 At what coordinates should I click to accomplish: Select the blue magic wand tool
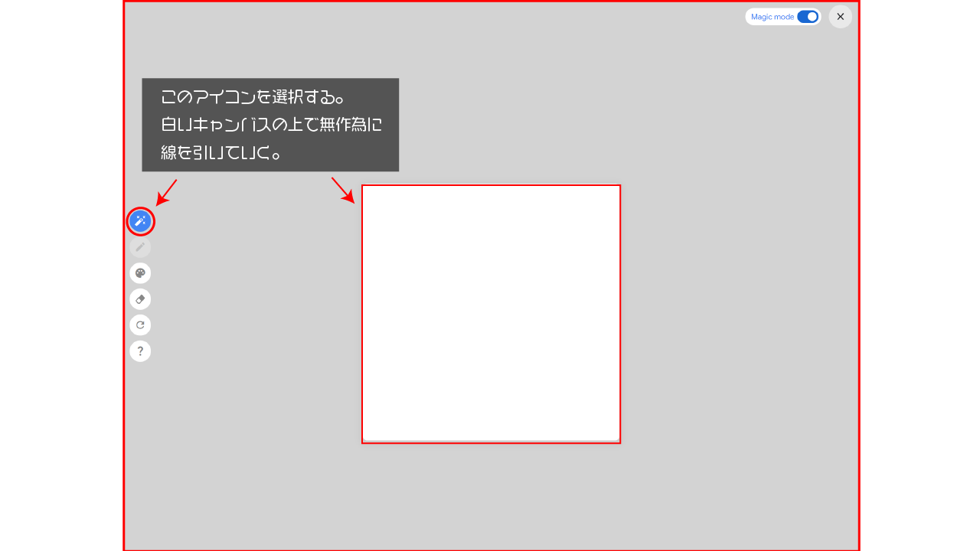[140, 221]
